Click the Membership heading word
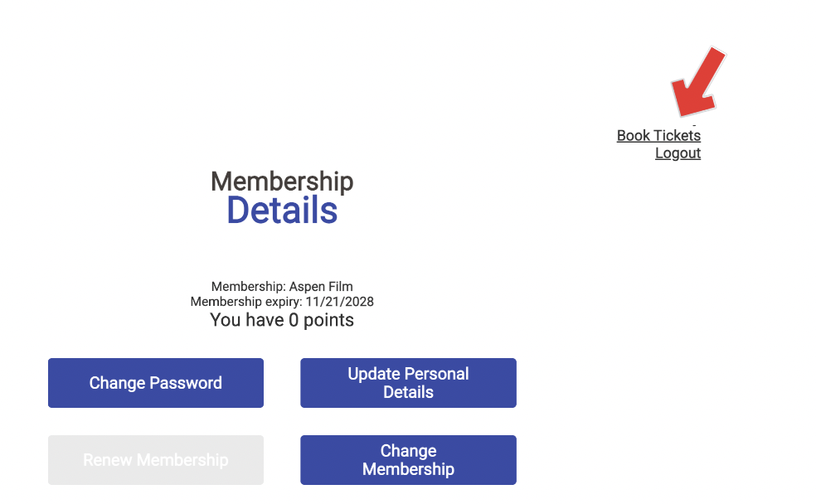Image resolution: width=816 pixels, height=504 pixels. [x=282, y=182]
